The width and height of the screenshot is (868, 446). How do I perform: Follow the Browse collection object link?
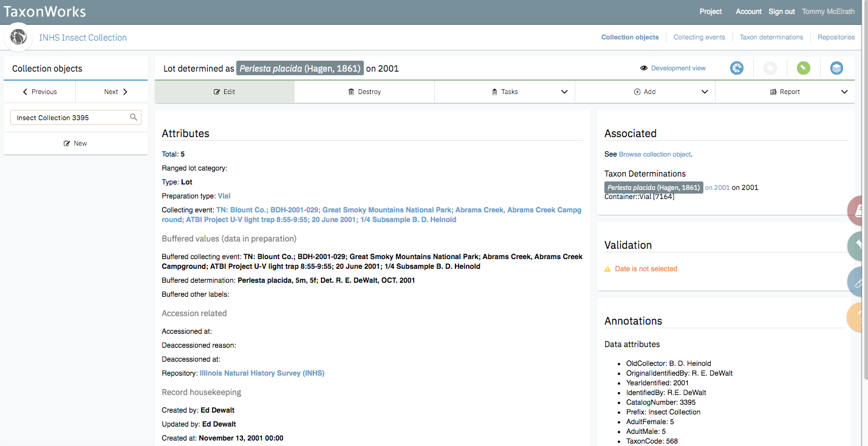(x=654, y=154)
